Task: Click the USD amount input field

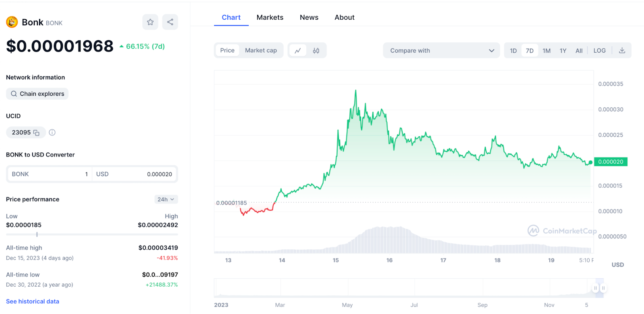Action: tap(134, 174)
